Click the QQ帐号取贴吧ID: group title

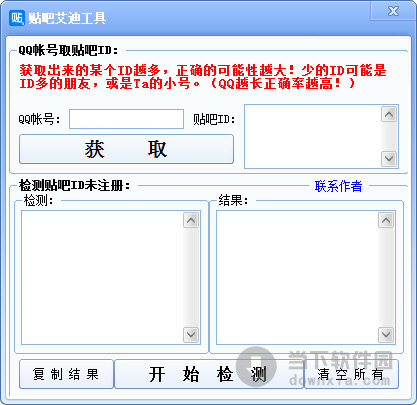(68, 50)
